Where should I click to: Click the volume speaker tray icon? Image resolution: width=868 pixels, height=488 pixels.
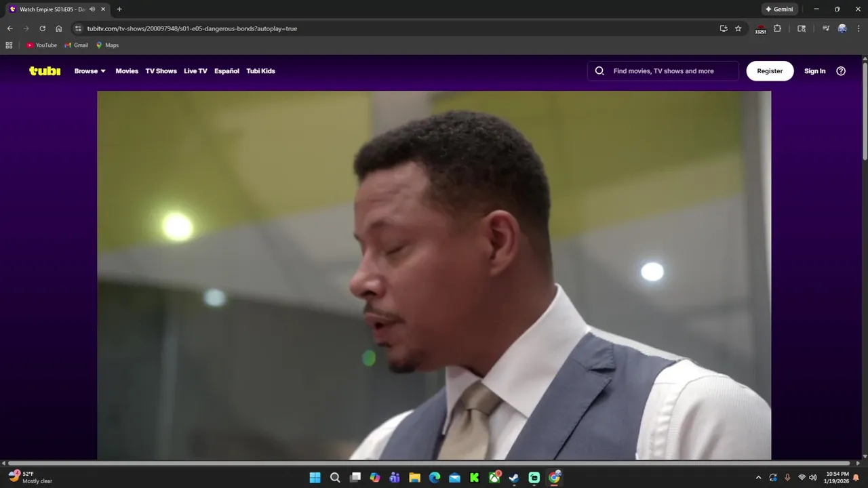click(812, 477)
